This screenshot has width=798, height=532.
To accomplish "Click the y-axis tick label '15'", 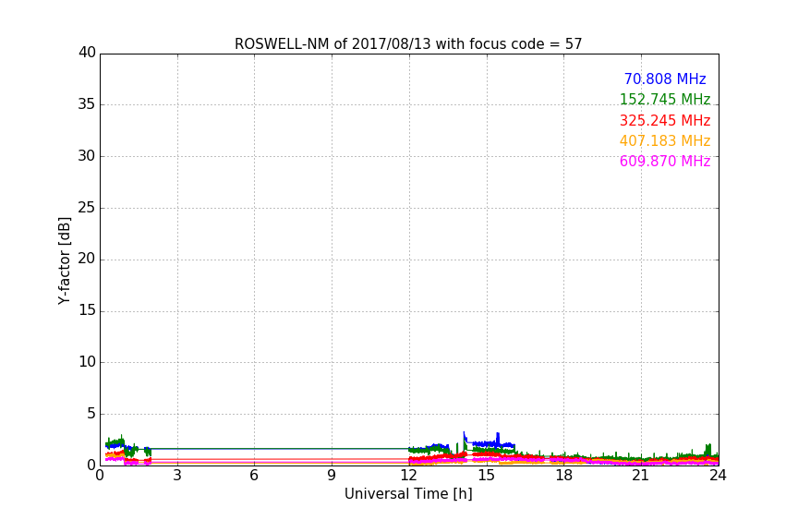I will 87,310.
